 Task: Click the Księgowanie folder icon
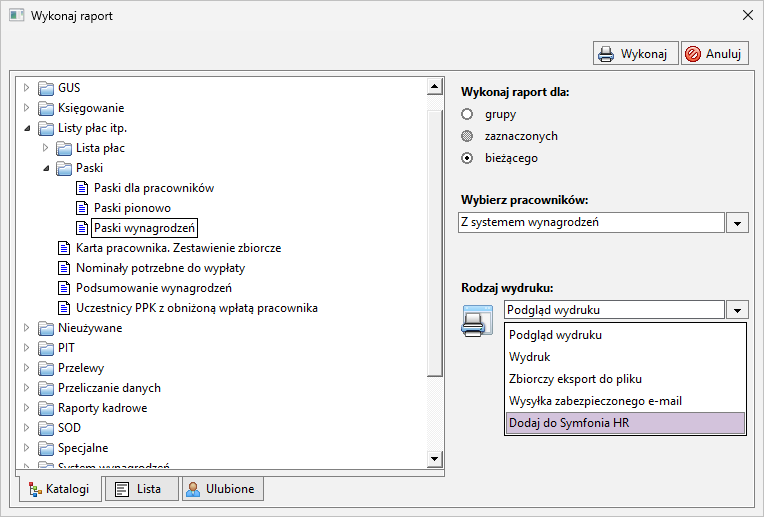46,108
